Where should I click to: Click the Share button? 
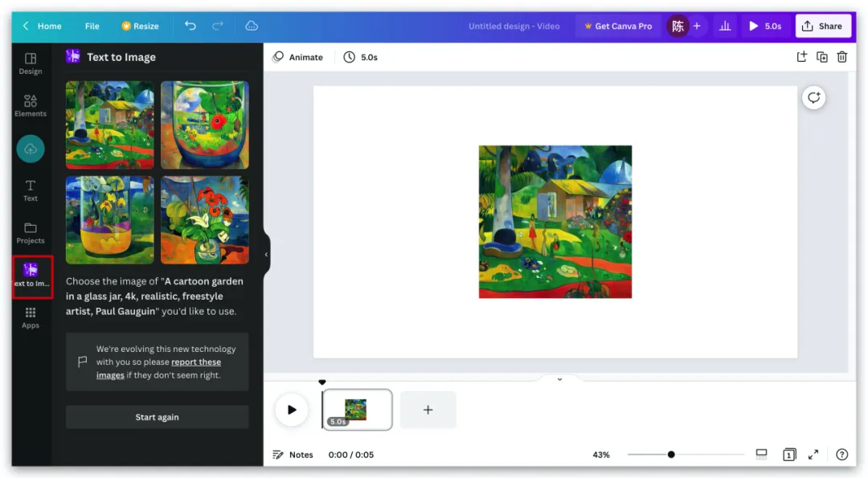[x=823, y=26]
